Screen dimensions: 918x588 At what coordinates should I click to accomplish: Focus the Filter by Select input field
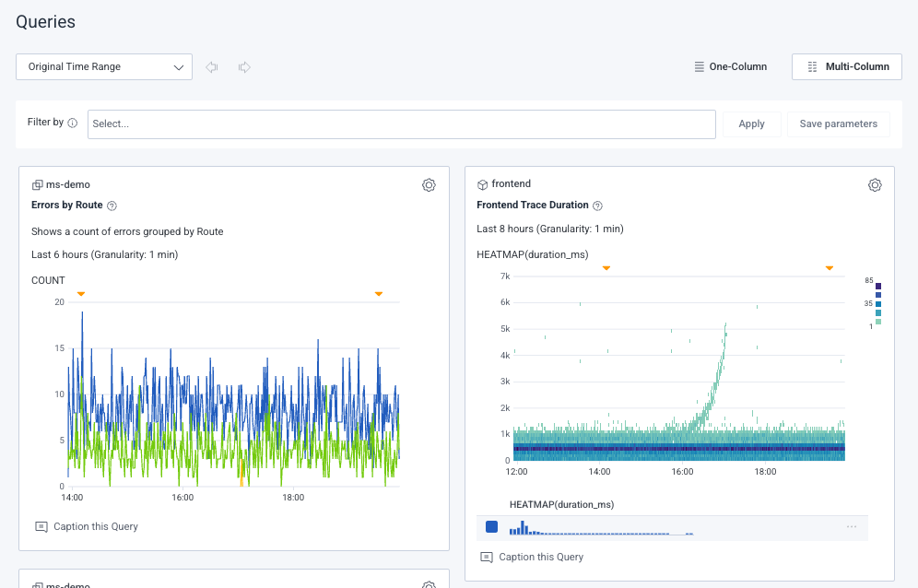pyautogui.click(x=401, y=124)
